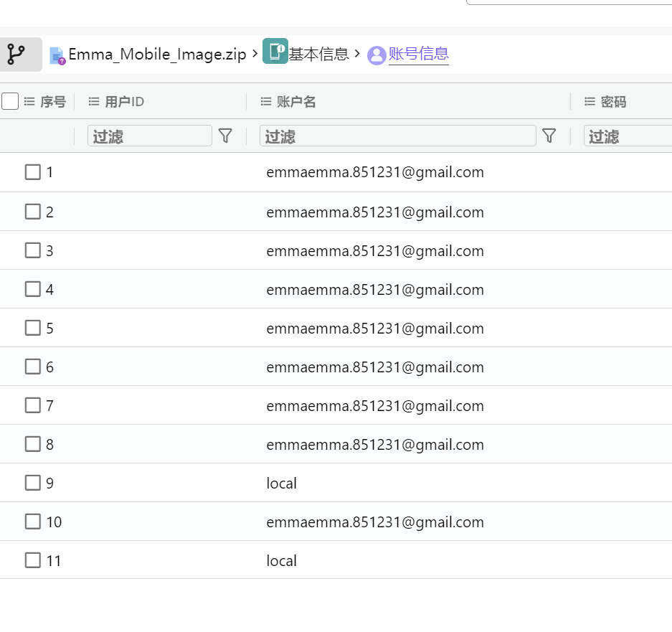The image size is (672, 632).
Task: Click the phone icon next to 基本信息
Action: (275, 53)
